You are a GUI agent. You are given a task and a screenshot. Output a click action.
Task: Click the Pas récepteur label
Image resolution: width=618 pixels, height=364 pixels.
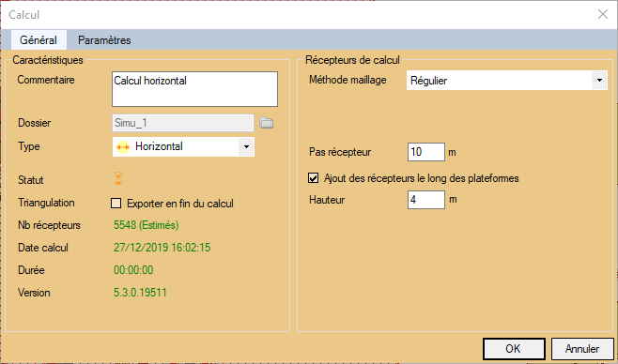(340, 152)
